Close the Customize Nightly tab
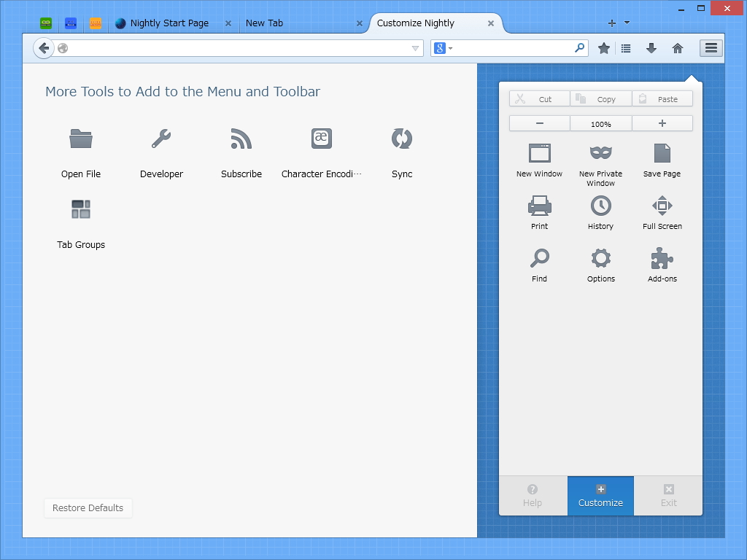Screen dimensions: 747x560 pos(491,23)
